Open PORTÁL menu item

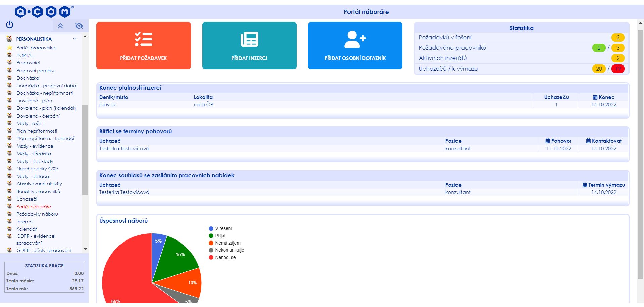[25, 55]
